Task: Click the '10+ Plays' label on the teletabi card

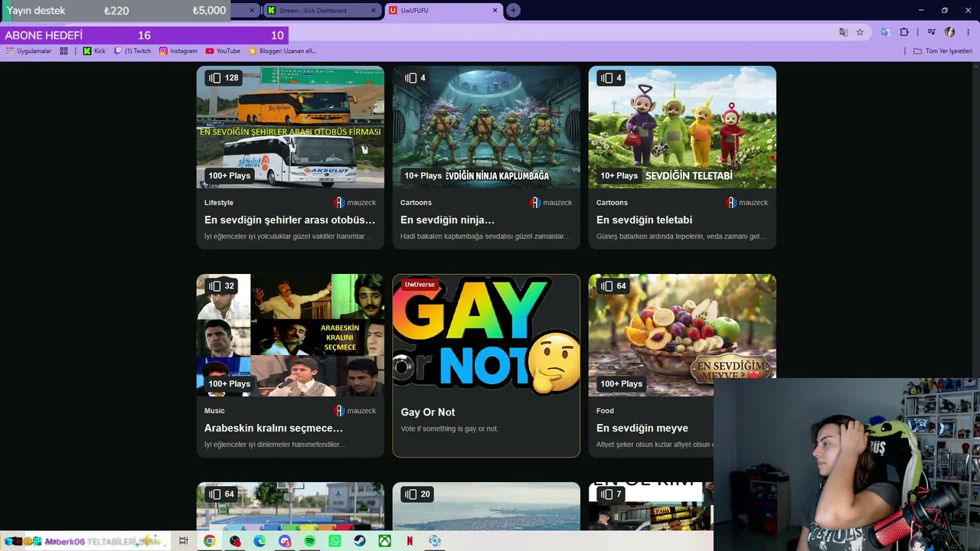Action: click(x=619, y=176)
